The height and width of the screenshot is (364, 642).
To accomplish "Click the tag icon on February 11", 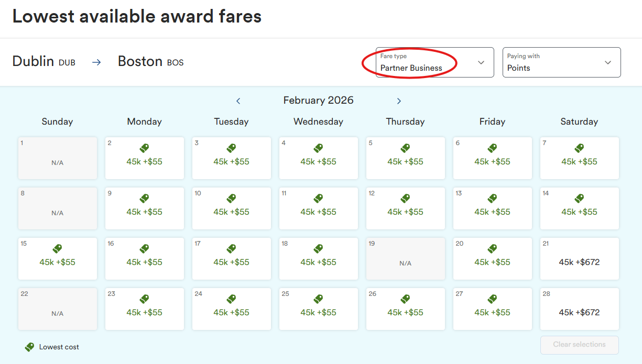I will (319, 199).
